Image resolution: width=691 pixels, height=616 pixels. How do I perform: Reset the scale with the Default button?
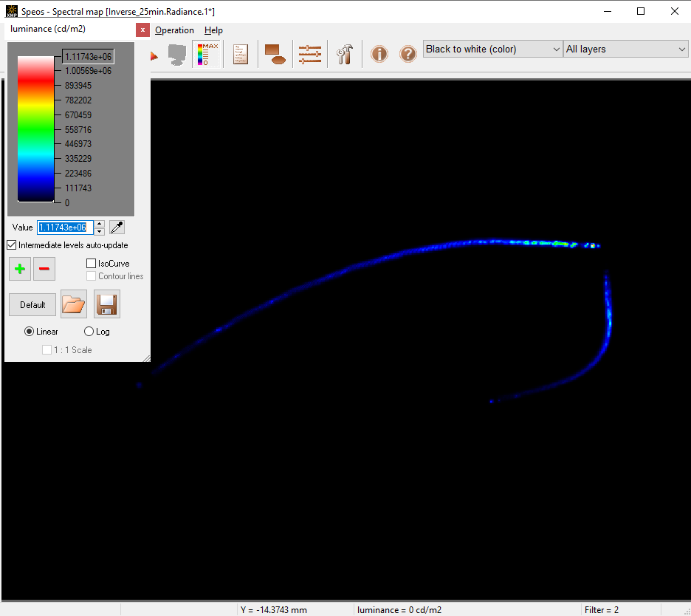tap(32, 304)
